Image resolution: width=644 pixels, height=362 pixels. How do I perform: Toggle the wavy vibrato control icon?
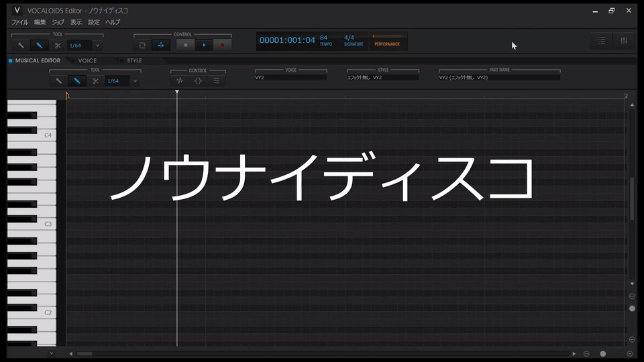[216, 81]
